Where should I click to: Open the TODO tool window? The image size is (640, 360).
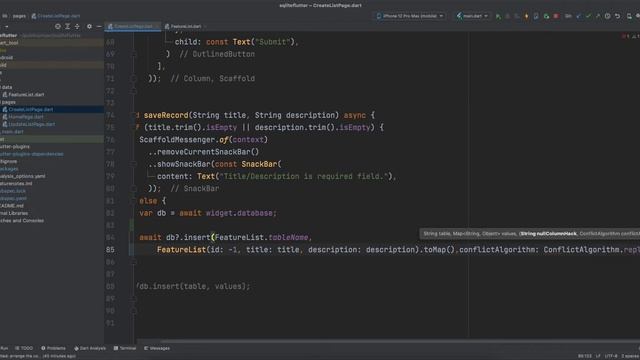24,348
